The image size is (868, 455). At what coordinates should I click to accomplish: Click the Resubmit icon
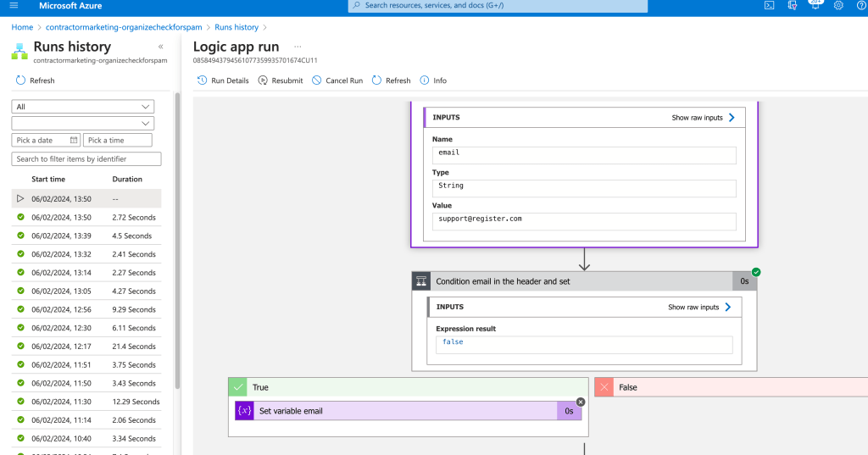pos(263,80)
